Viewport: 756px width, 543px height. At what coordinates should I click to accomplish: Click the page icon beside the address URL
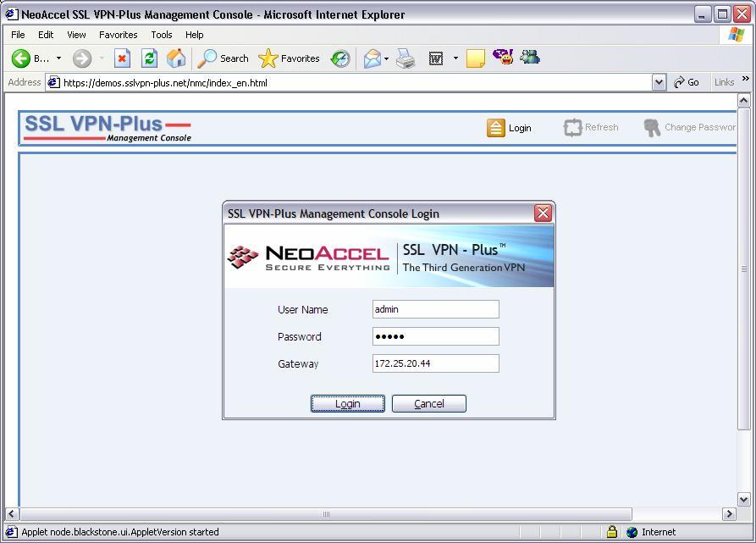tap(54, 82)
